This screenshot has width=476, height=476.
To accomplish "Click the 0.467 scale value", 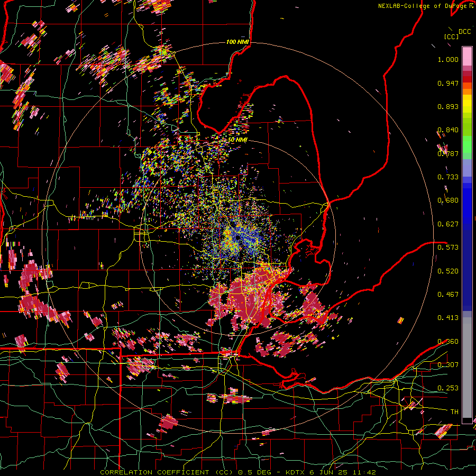I will (x=448, y=295).
